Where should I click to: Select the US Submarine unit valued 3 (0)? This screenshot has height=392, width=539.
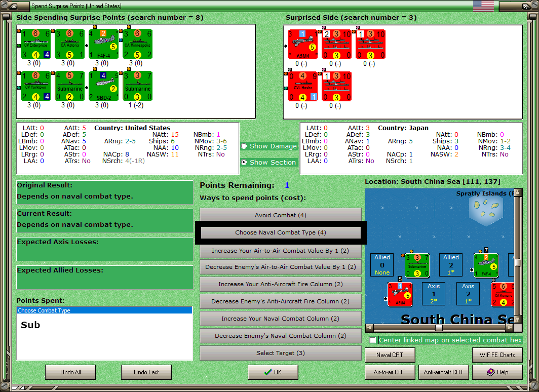pos(70,86)
